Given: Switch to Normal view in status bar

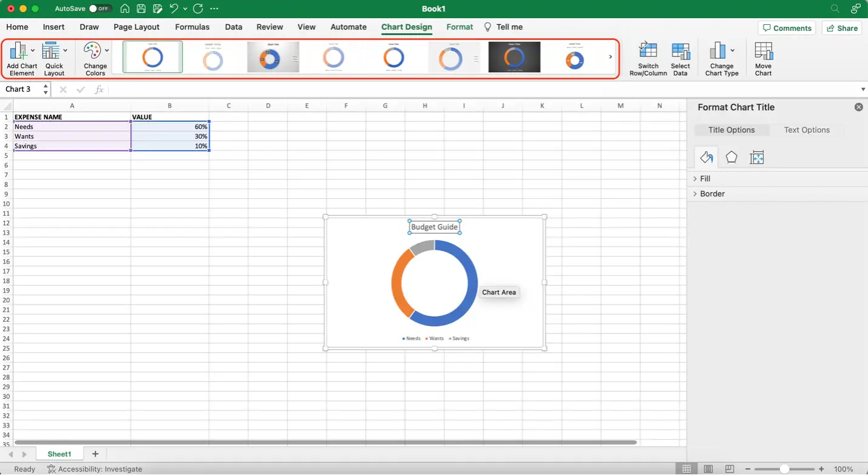Looking at the screenshot, I should coord(687,469).
